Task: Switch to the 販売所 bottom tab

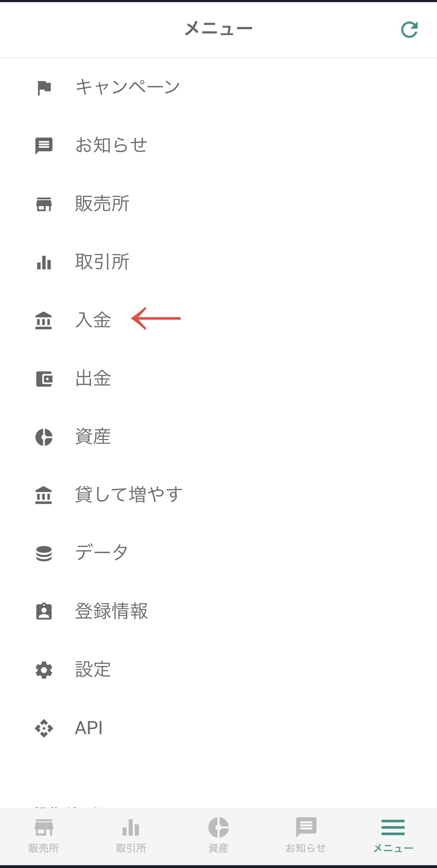Action: 44,836
